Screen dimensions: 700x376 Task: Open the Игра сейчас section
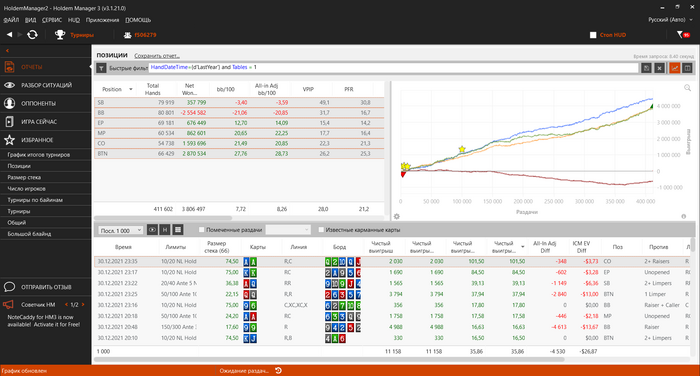(46, 121)
